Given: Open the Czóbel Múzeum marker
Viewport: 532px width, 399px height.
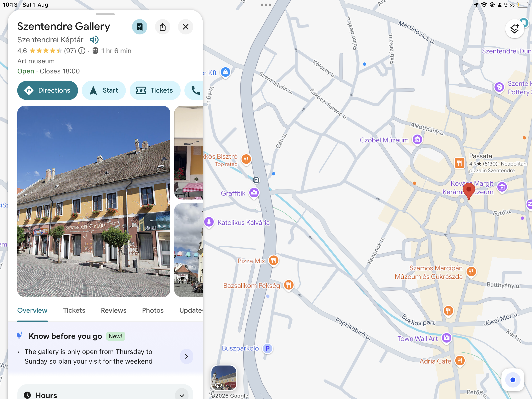Looking at the screenshot, I should [417, 139].
